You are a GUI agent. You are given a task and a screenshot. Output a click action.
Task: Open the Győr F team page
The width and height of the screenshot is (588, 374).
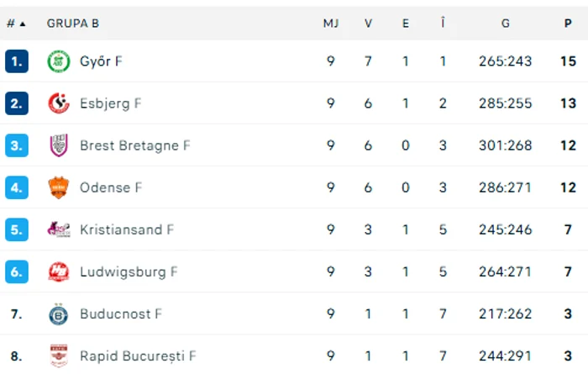click(x=101, y=61)
